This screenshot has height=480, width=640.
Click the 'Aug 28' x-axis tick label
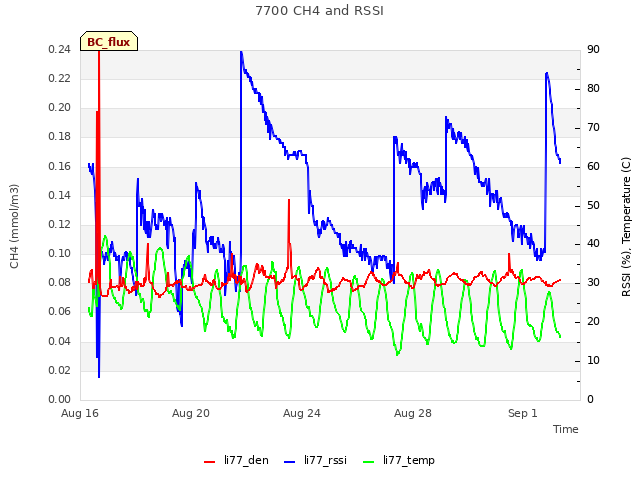[413, 413]
